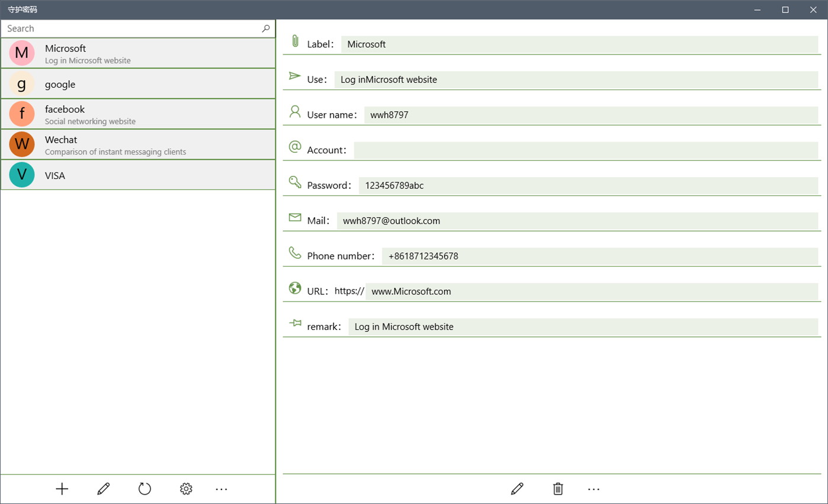The width and height of the screenshot is (828, 504).
Task: Select the Wechat entry title
Action: (x=61, y=140)
